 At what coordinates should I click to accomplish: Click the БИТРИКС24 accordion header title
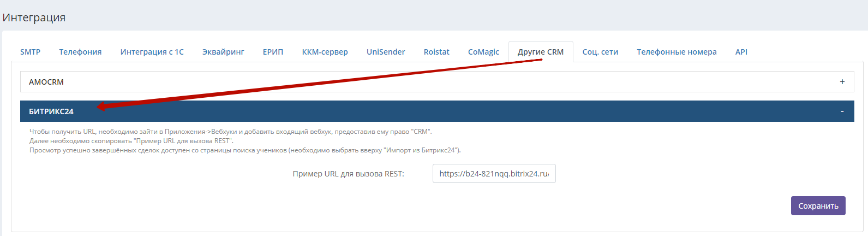pyautogui.click(x=51, y=111)
